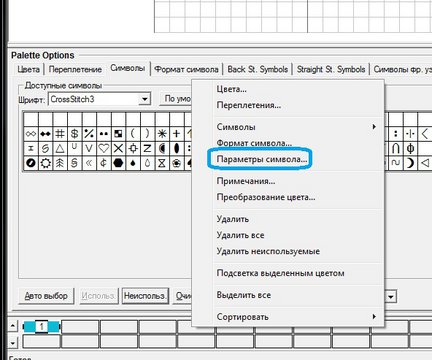Switch to the Переплетение tab

click(x=75, y=69)
